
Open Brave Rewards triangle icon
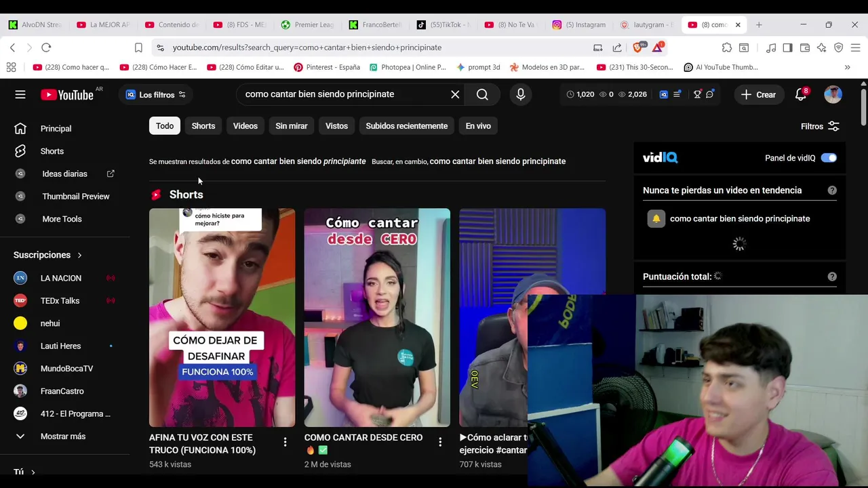coord(657,47)
